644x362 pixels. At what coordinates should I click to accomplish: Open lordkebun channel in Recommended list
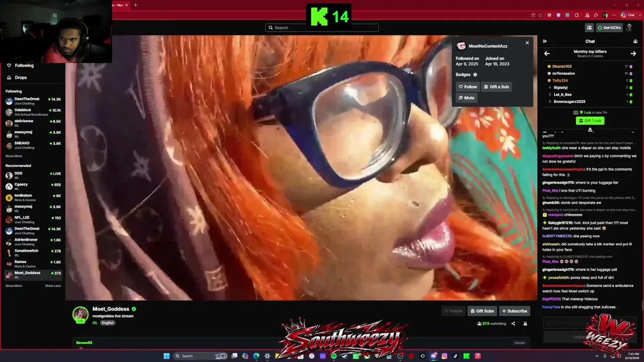33,198
